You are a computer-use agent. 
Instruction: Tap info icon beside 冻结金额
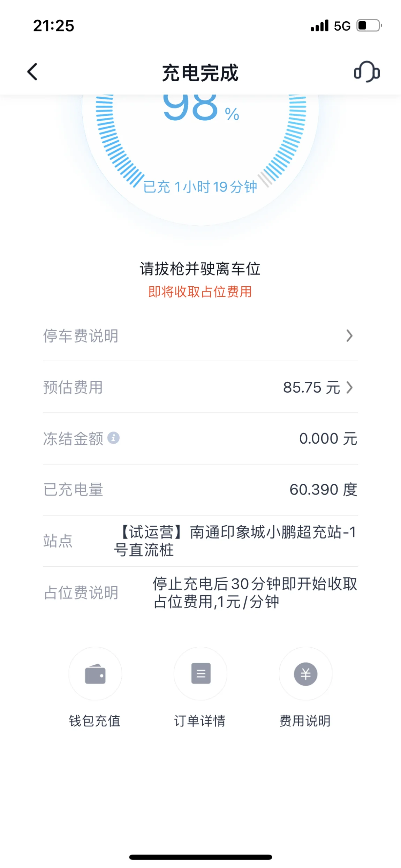[x=113, y=438]
